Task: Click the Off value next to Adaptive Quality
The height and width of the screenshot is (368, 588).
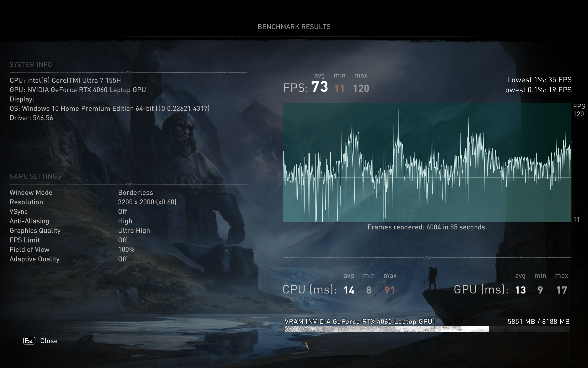Action: [122, 259]
